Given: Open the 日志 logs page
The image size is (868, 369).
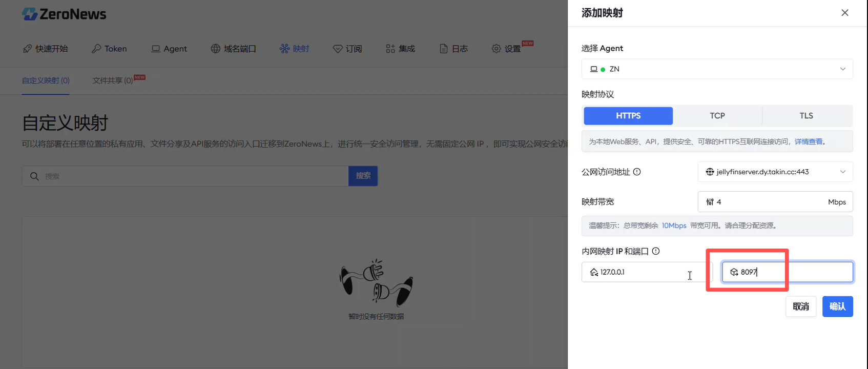Looking at the screenshot, I should pos(454,49).
